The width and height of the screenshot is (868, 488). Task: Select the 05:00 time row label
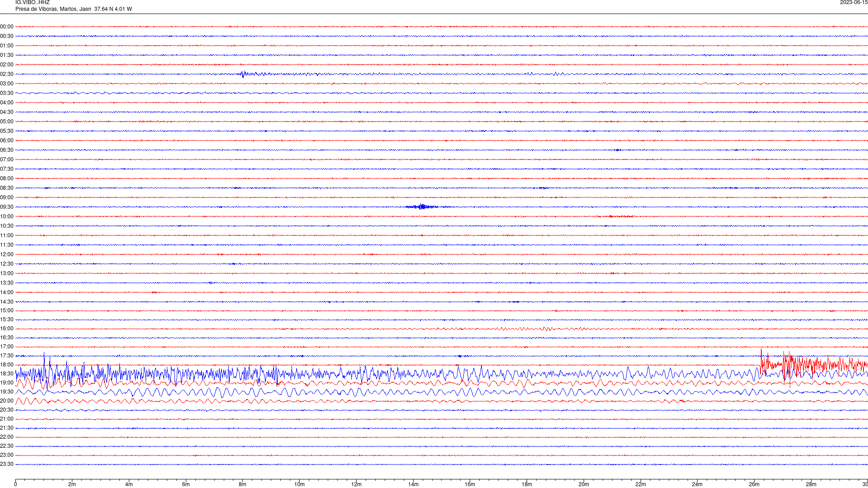pos(7,122)
